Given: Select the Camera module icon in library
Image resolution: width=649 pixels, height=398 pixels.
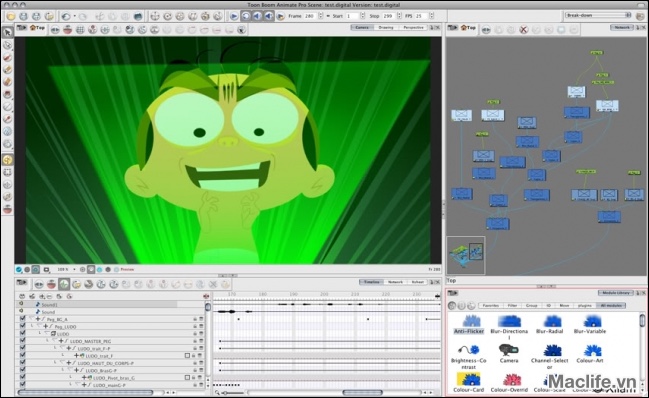Looking at the screenshot, I should pos(509,350).
